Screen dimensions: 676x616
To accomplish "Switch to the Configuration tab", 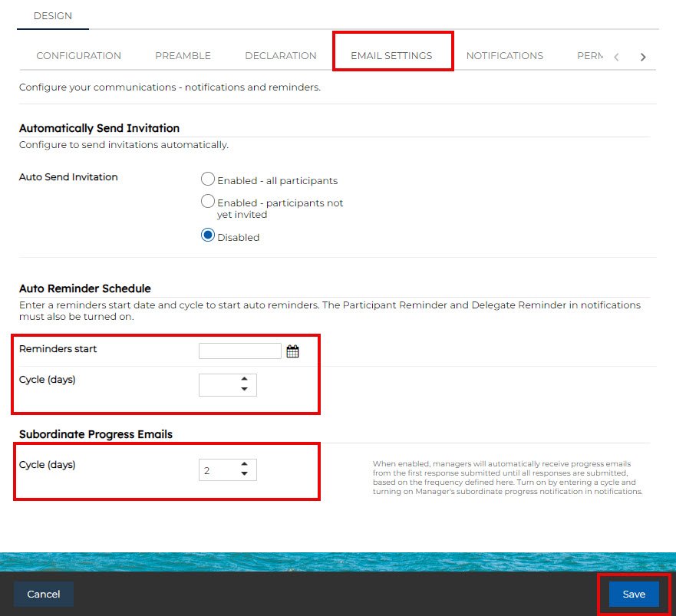I will click(x=78, y=56).
